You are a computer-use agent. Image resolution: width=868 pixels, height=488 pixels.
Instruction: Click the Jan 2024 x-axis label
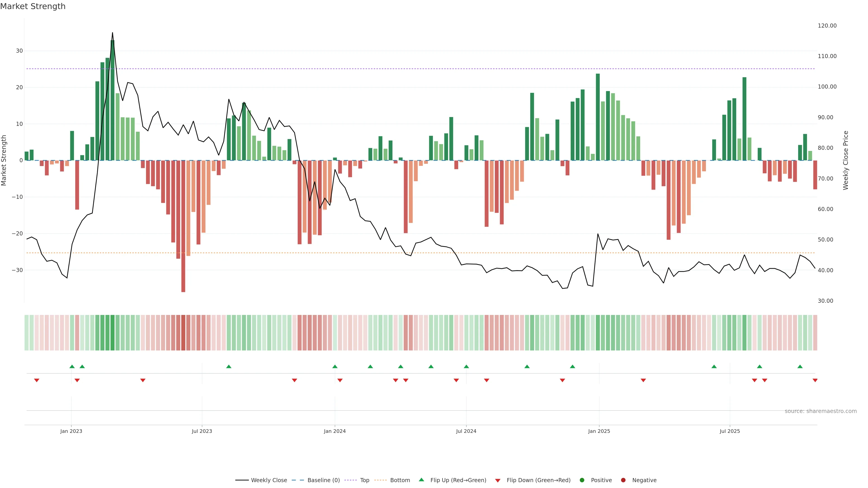[x=335, y=431]
